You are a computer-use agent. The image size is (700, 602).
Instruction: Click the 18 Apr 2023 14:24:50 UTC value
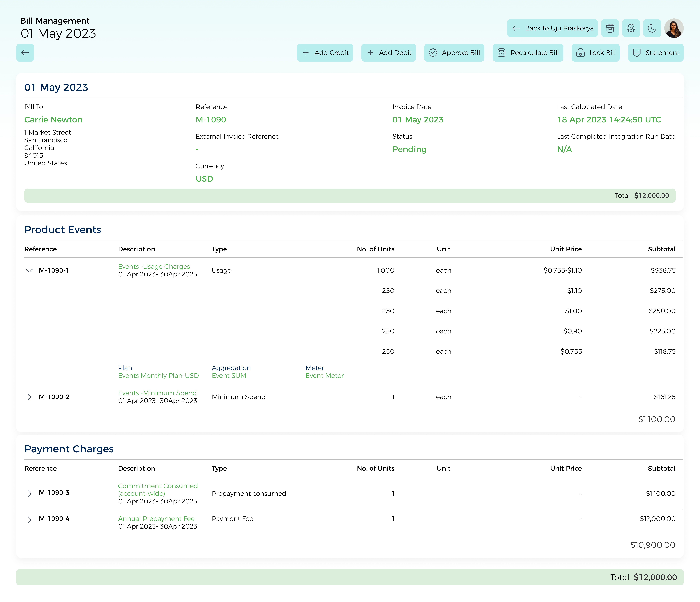[609, 120]
